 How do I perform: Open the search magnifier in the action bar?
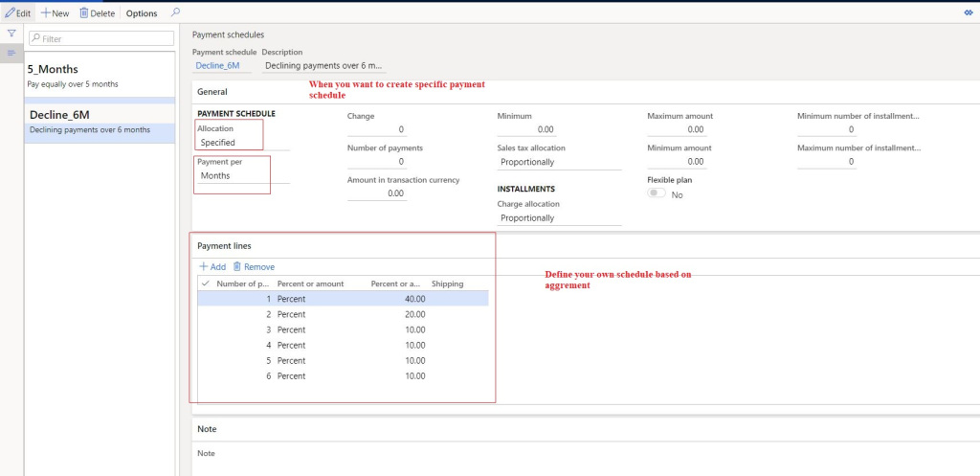174,13
